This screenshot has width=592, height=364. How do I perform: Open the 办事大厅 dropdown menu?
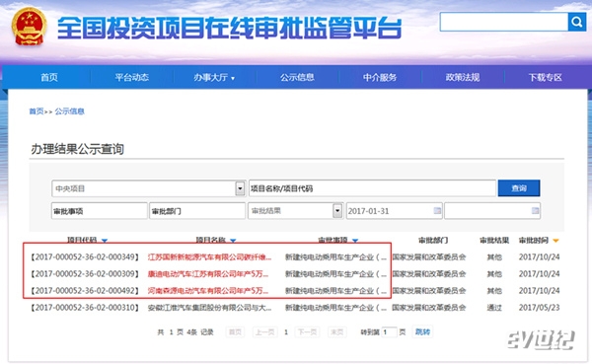[x=214, y=77]
